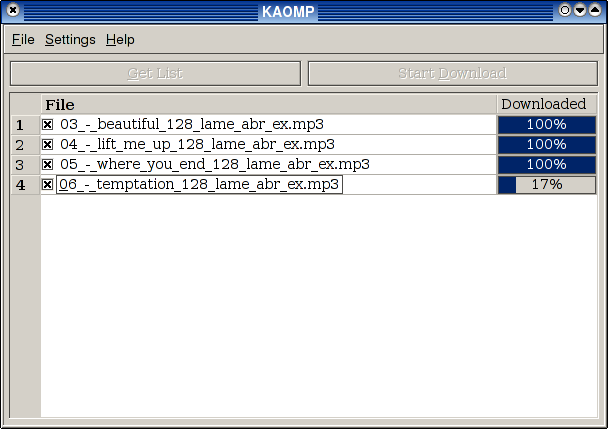The width and height of the screenshot is (608, 429).
Task: Select the 03_-_beautiful_128_lame_abr_ex.mp3 filename
Action: (192, 125)
